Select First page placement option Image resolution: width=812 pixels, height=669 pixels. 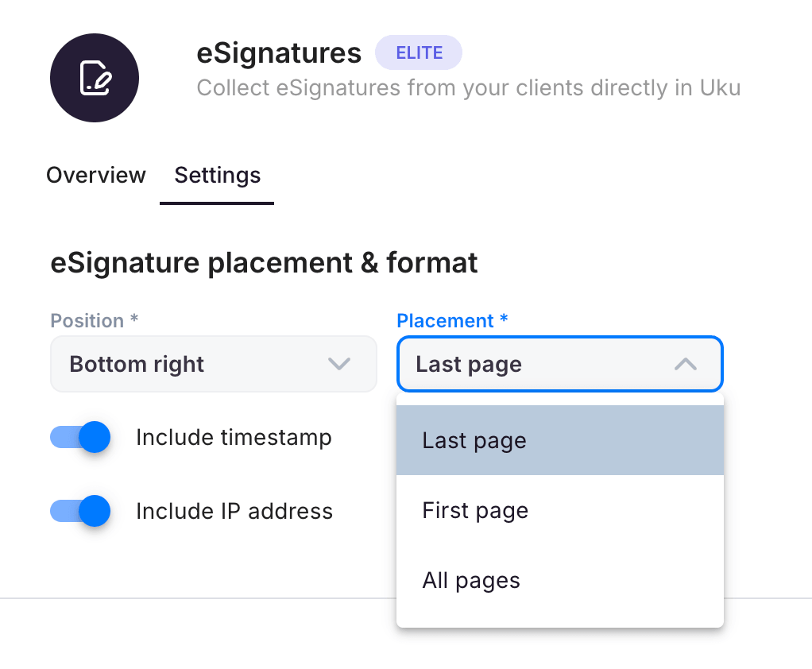pyautogui.click(x=560, y=510)
